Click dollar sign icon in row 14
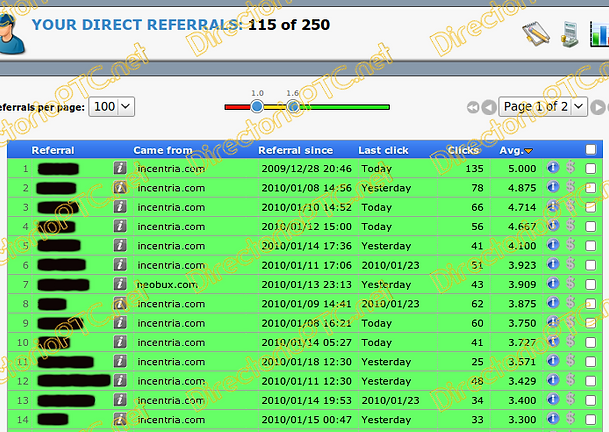609x432 pixels. point(571,418)
